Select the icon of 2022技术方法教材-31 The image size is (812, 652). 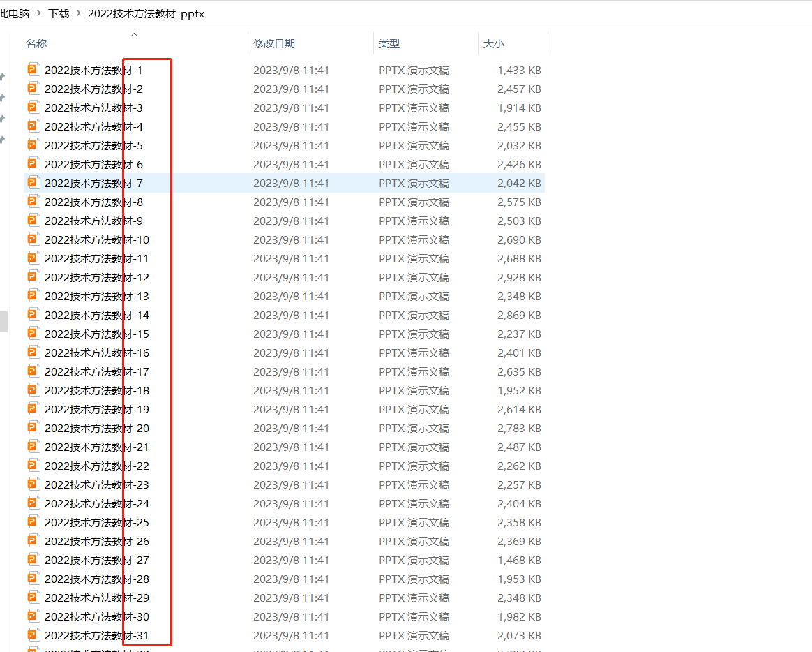point(33,635)
